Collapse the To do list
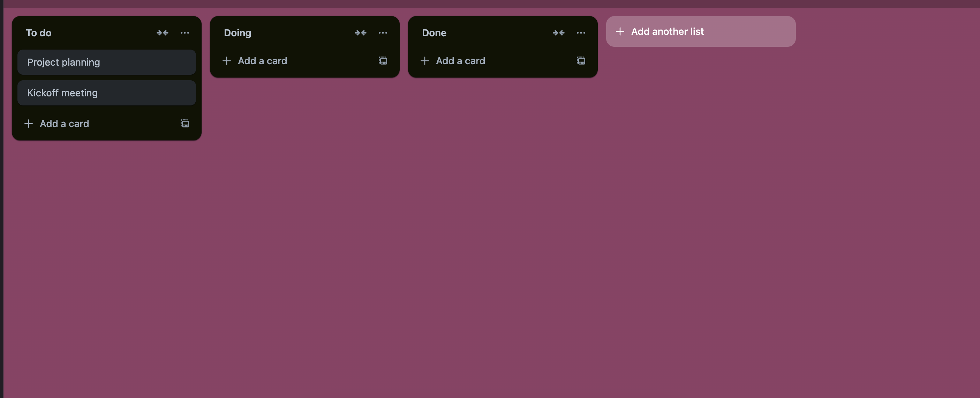Viewport: 980px width, 398px height. (163, 33)
